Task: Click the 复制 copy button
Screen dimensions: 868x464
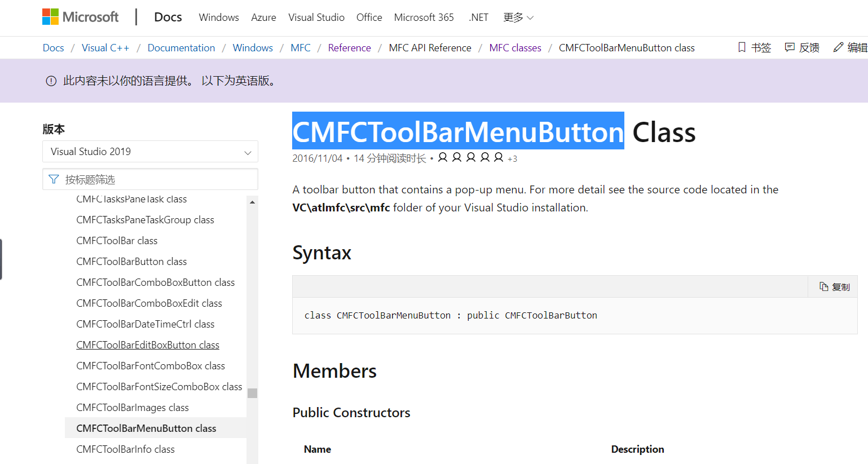Action: [833, 286]
